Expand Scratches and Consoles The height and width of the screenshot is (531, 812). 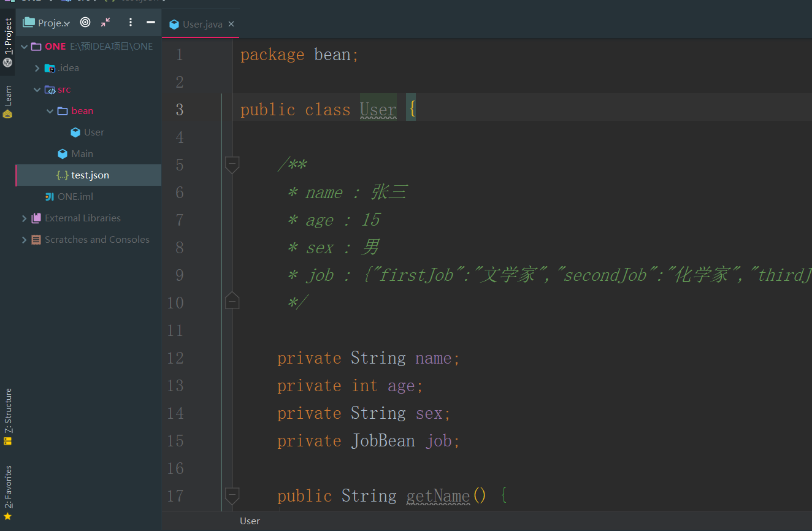(24, 239)
